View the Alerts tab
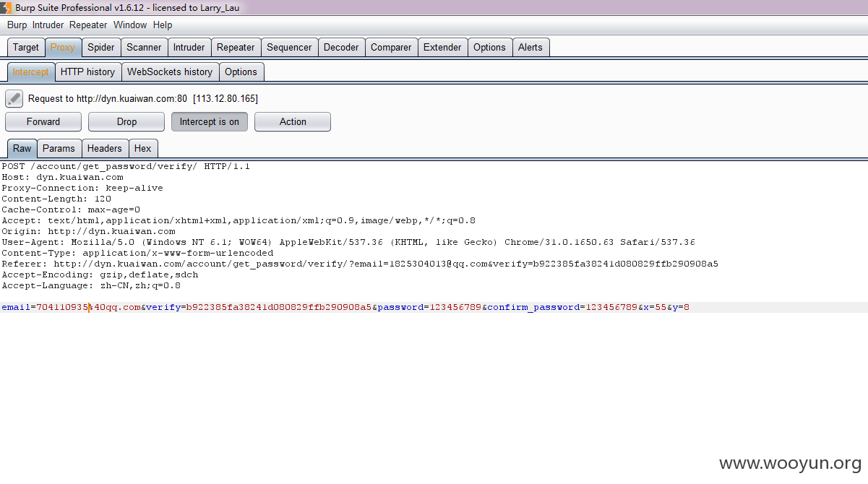The image size is (868, 484). point(530,48)
